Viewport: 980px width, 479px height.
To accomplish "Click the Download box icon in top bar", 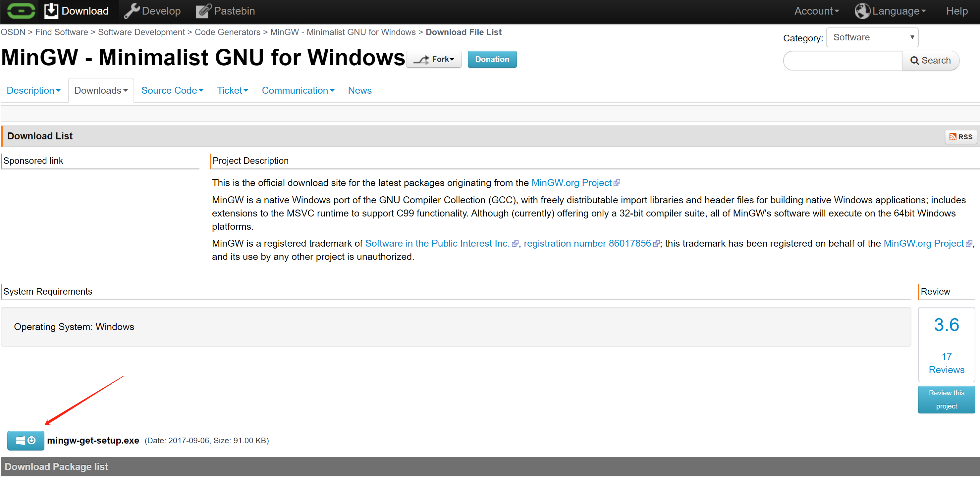I will click(51, 11).
